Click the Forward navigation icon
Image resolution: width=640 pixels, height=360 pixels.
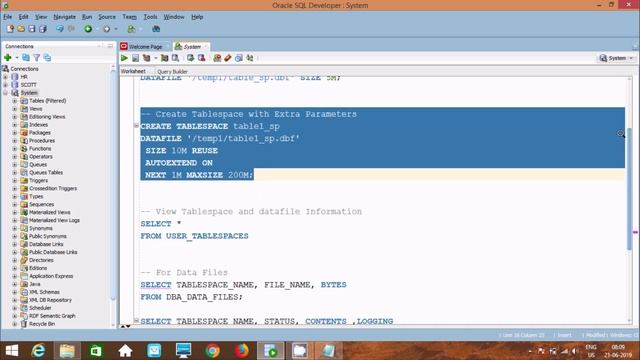[107, 29]
